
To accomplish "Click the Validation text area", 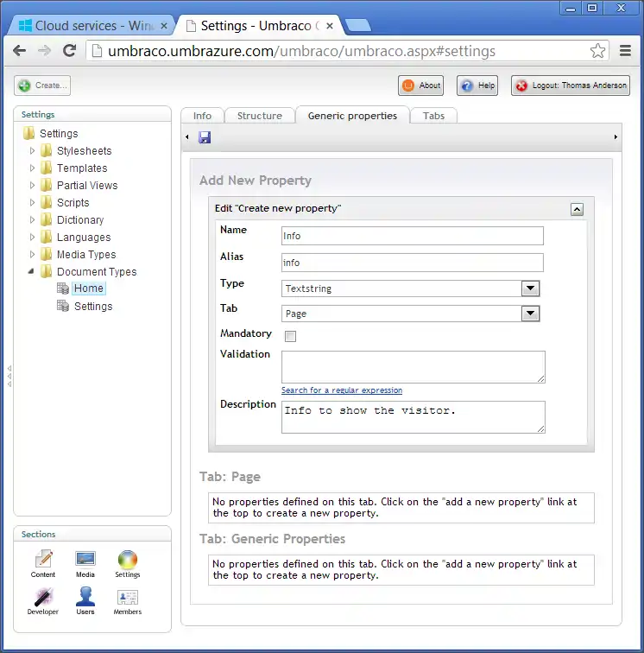I will tap(413, 367).
